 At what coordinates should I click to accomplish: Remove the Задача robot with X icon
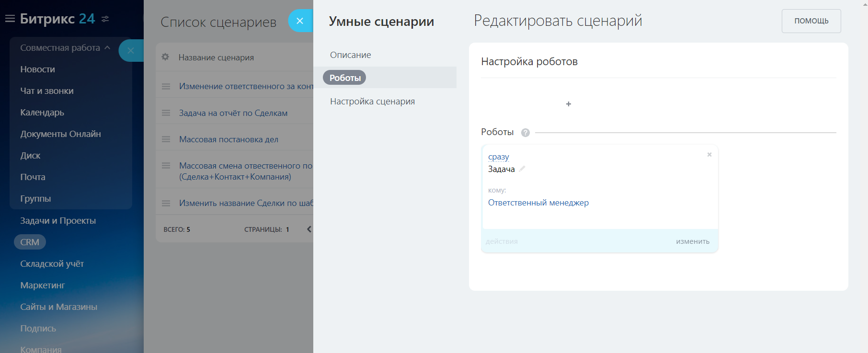point(709,155)
